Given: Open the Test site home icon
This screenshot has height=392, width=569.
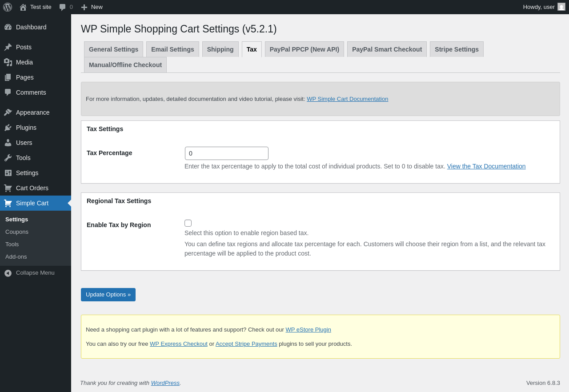Looking at the screenshot, I should [23, 7].
